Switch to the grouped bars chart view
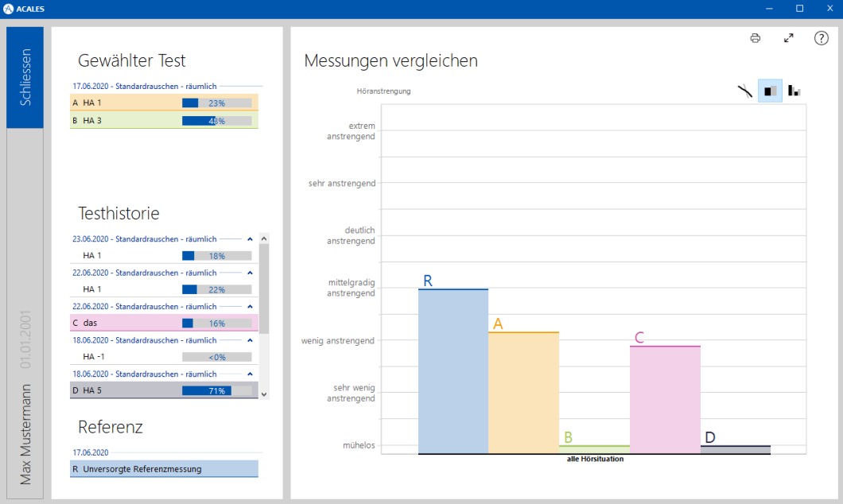This screenshot has width=843, height=504. [x=794, y=91]
